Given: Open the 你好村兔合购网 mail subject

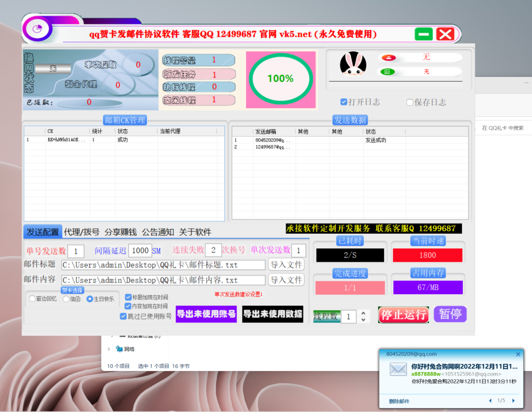Looking at the screenshot, I should click(464, 366).
